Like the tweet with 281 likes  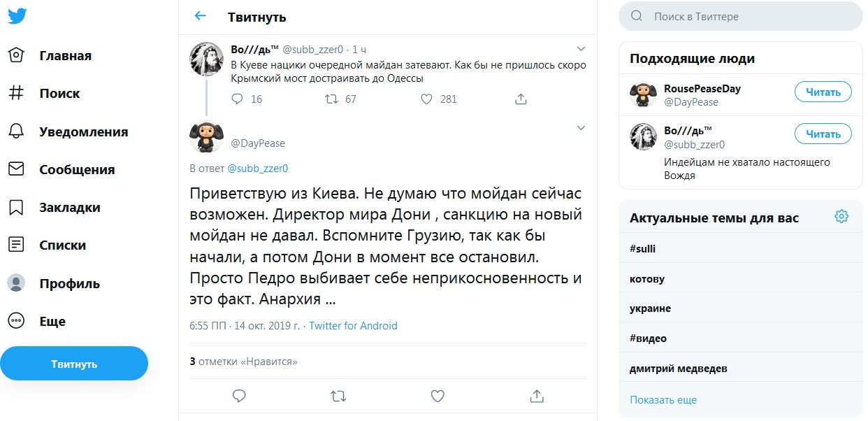click(x=427, y=99)
